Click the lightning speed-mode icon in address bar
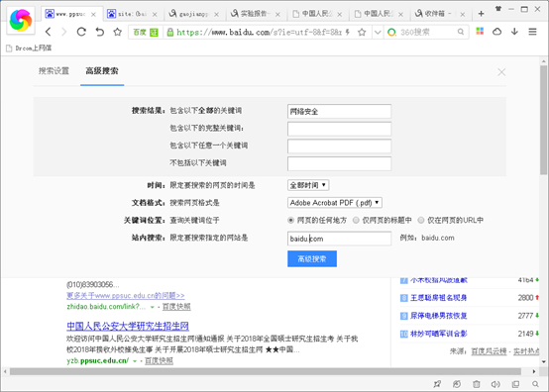 347,32
